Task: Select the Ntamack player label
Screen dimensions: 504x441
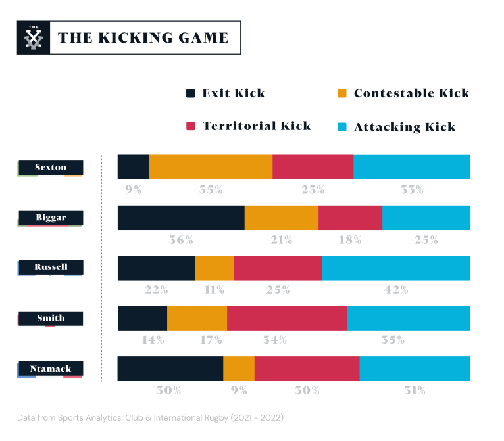Action: coord(51,369)
